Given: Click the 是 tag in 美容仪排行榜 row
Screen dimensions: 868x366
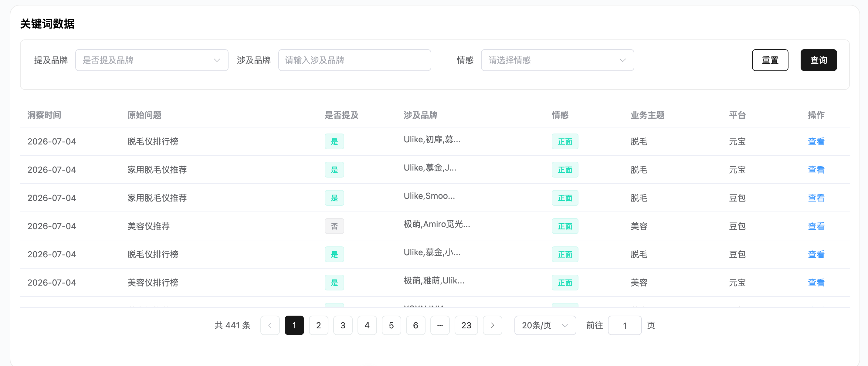Looking at the screenshot, I should pos(334,283).
